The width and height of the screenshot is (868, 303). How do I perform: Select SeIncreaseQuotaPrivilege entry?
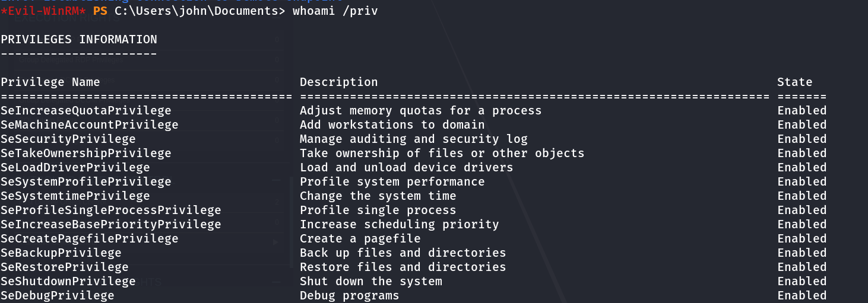pyautogui.click(x=86, y=111)
